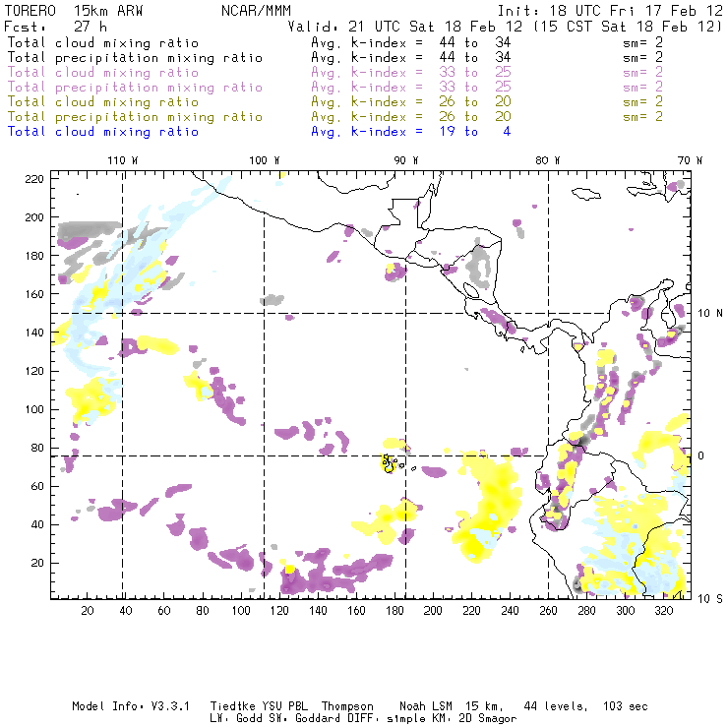Click the "220" tick label on the left axis
The width and height of the screenshot is (728, 728).
coord(34,178)
